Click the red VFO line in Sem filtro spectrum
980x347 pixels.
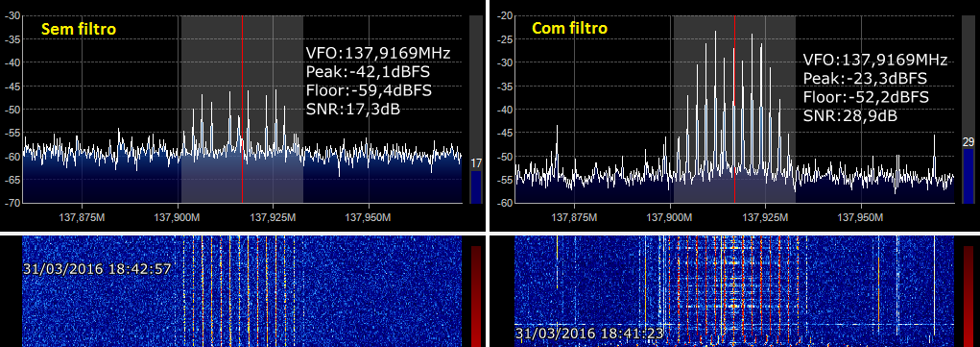pyautogui.click(x=243, y=110)
